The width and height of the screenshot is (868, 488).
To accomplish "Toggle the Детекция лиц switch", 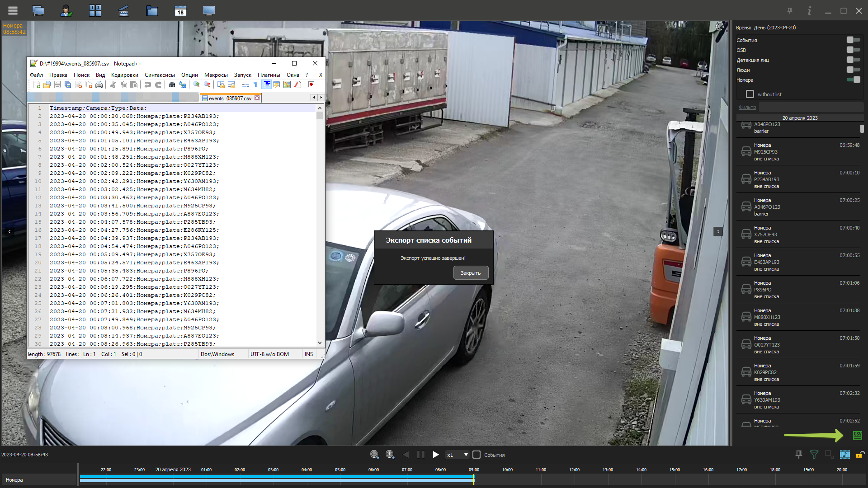I will [x=854, y=60].
